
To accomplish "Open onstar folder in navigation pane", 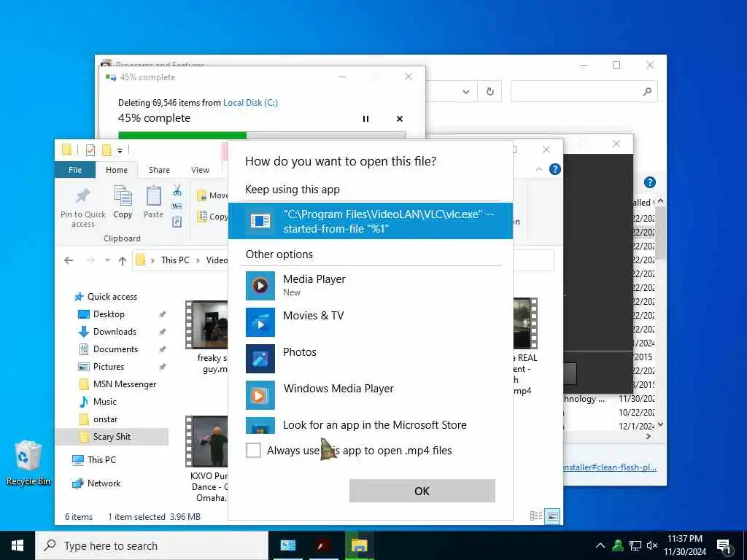I will point(105,419).
